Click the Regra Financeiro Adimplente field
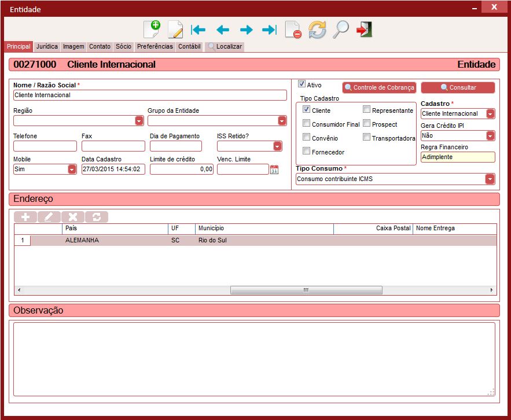The image size is (511, 420). coord(458,157)
